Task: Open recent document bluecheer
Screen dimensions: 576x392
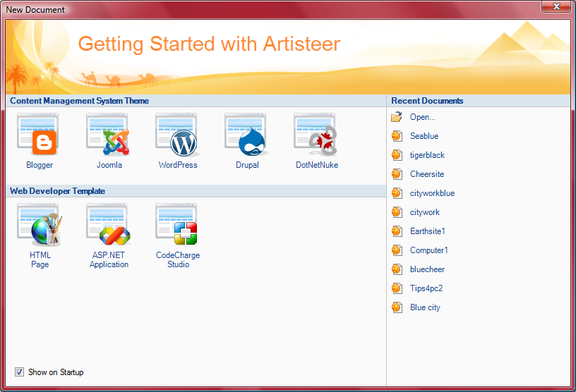Action: (x=427, y=270)
